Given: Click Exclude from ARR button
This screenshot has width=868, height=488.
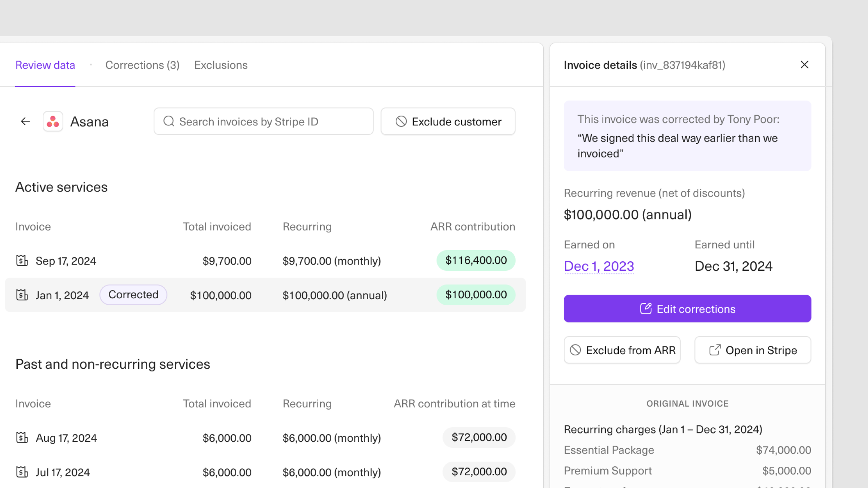Looking at the screenshot, I should click(622, 350).
